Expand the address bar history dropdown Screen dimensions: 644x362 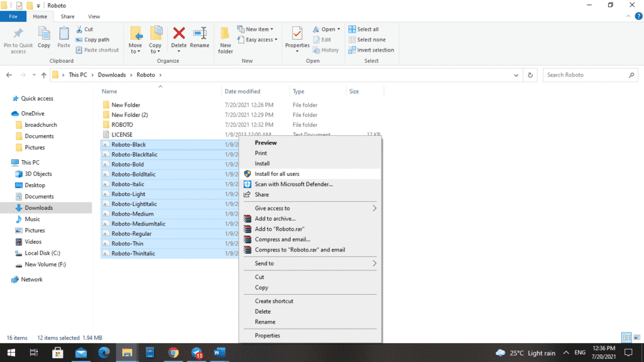pos(516,75)
